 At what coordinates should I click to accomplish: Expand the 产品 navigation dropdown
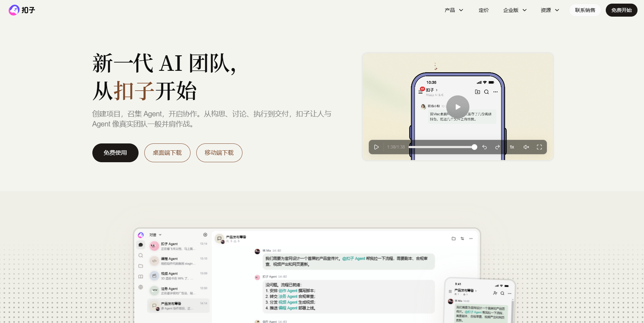click(x=454, y=10)
